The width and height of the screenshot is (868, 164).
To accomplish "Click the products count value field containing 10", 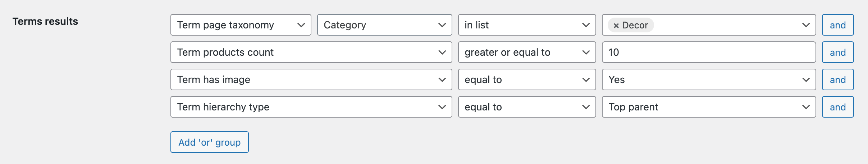I will [708, 52].
